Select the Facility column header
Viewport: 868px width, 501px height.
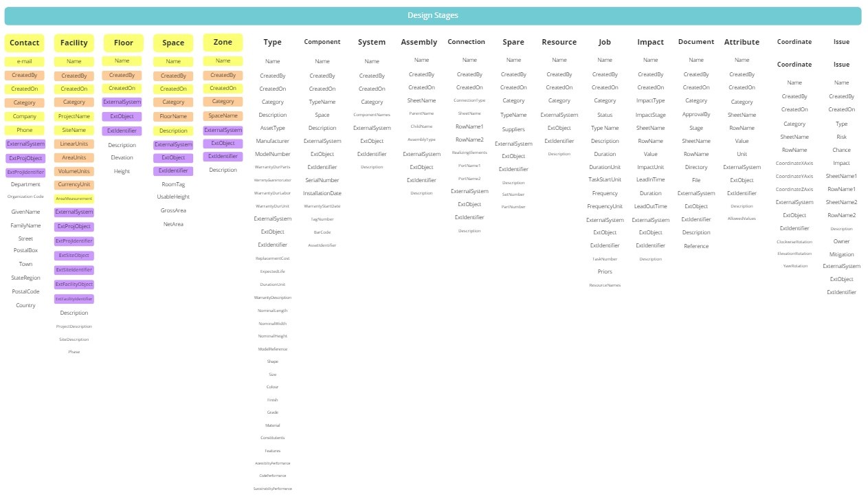coord(74,43)
